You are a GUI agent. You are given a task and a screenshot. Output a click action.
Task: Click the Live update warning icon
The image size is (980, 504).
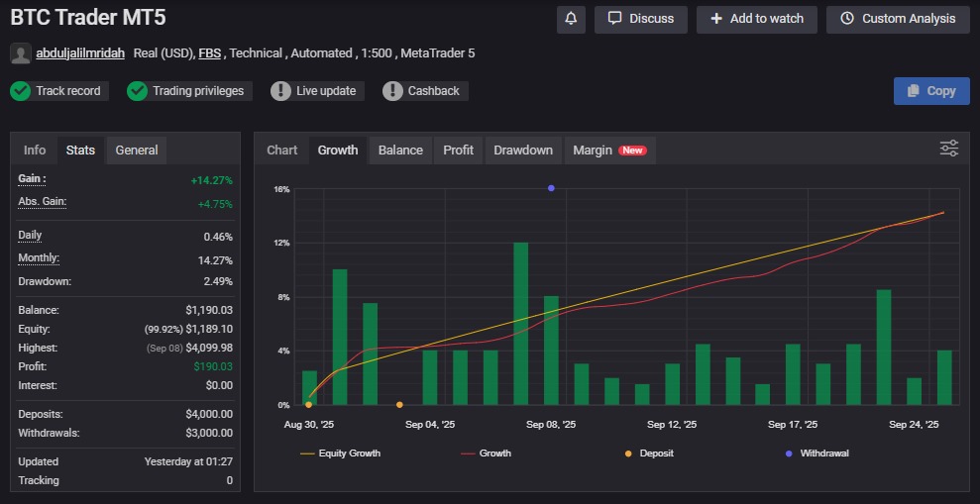(280, 91)
